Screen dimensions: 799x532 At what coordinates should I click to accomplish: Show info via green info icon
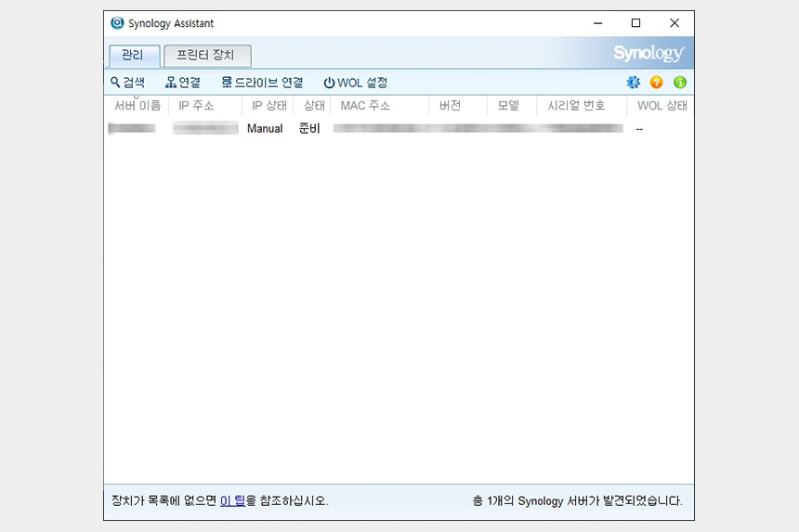click(680, 82)
